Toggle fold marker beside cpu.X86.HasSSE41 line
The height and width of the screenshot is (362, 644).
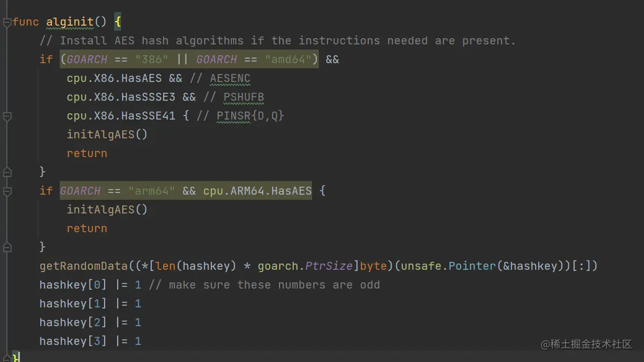point(7,117)
